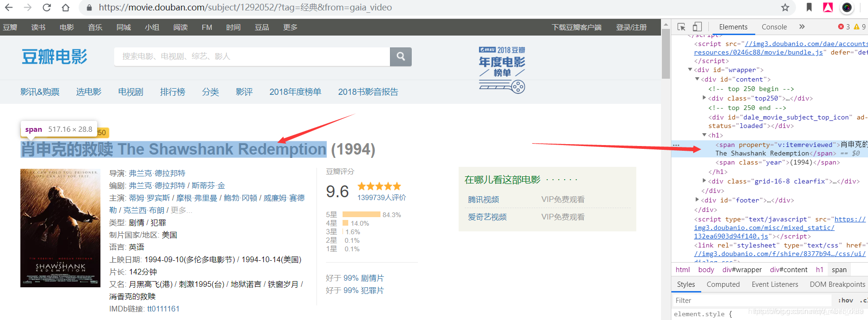Collapse the div id wrapper node
Image resolution: width=868 pixels, height=320 pixels.
pyautogui.click(x=690, y=70)
